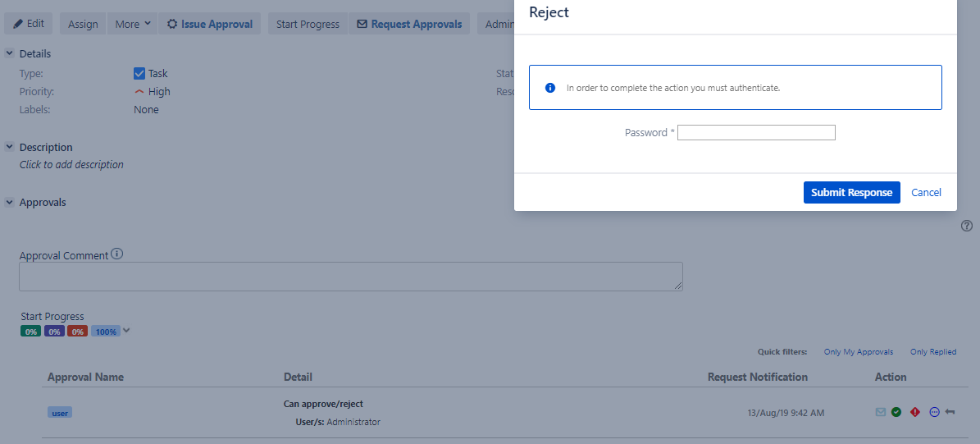This screenshot has width=980, height=444.
Task: Open the More dropdown menu
Action: click(x=133, y=24)
